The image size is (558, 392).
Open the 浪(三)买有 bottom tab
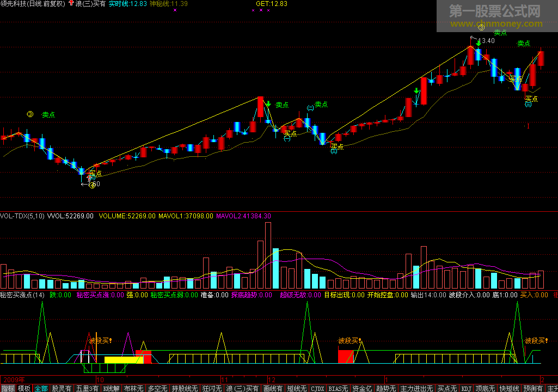(242, 388)
